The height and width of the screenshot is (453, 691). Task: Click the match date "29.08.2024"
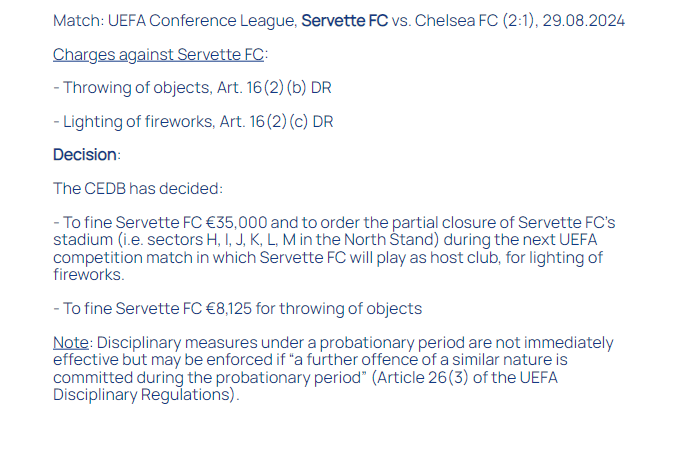click(584, 20)
